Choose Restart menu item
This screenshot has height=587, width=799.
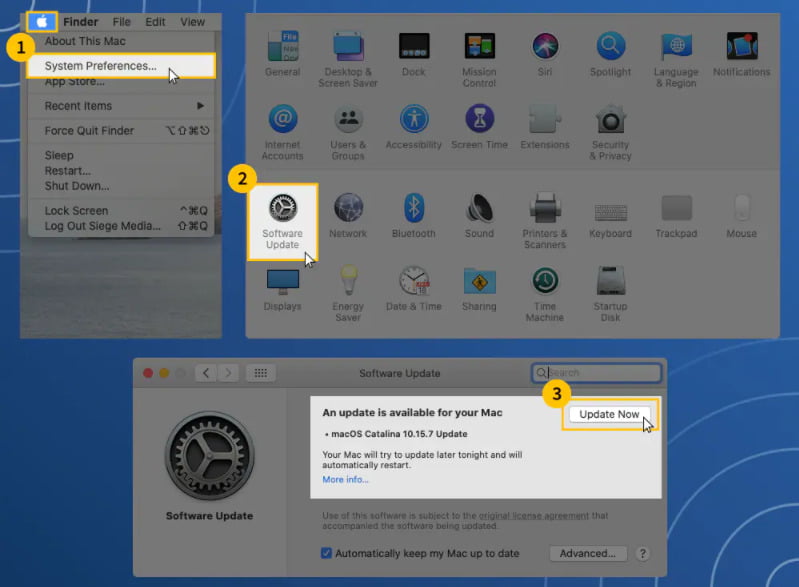(68, 171)
